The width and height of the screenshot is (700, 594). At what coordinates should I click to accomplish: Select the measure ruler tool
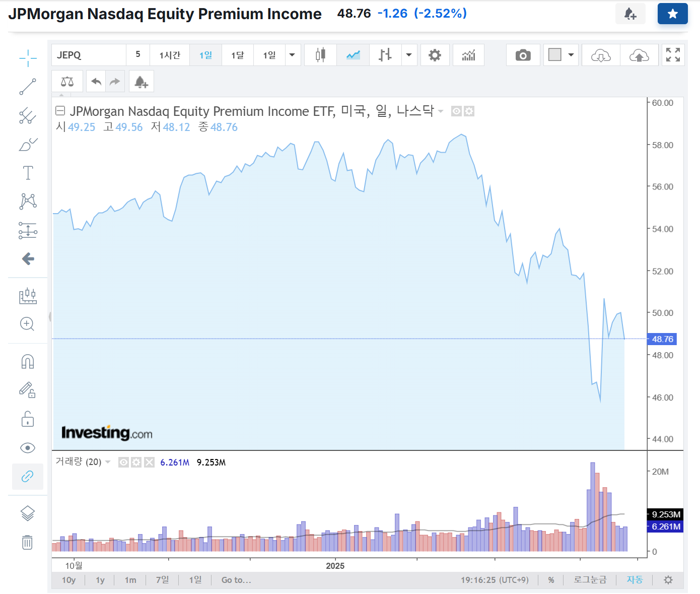pos(28,296)
